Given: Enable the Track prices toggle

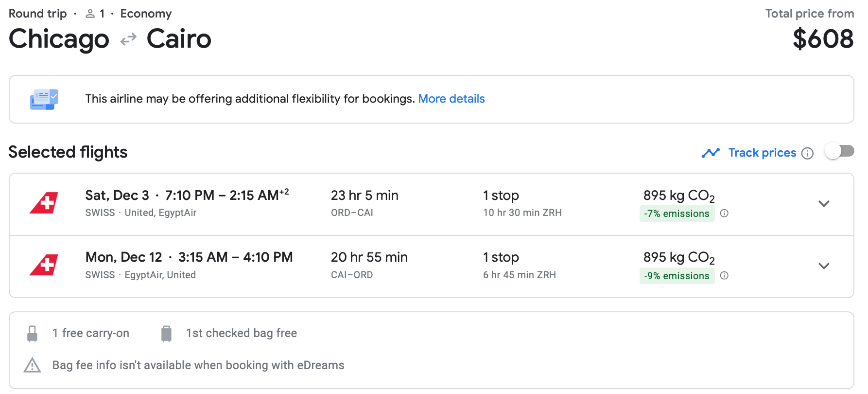Looking at the screenshot, I should (839, 152).
